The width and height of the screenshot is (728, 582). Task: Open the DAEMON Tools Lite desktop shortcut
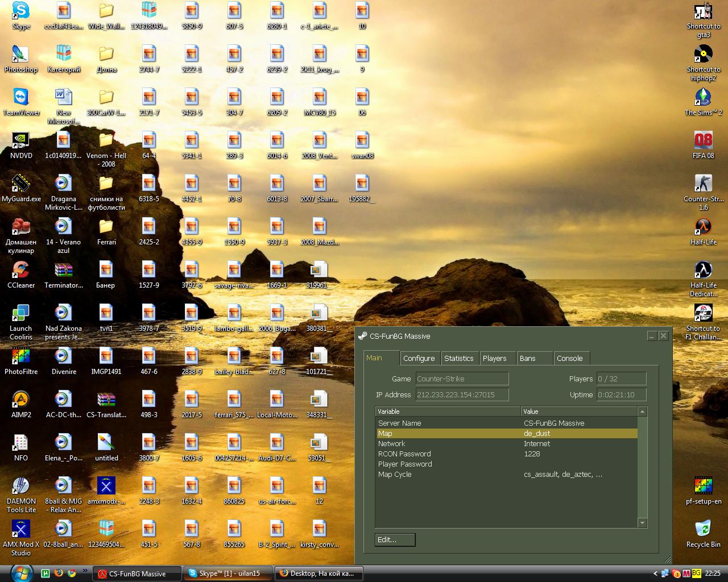pyautogui.click(x=21, y=494)
